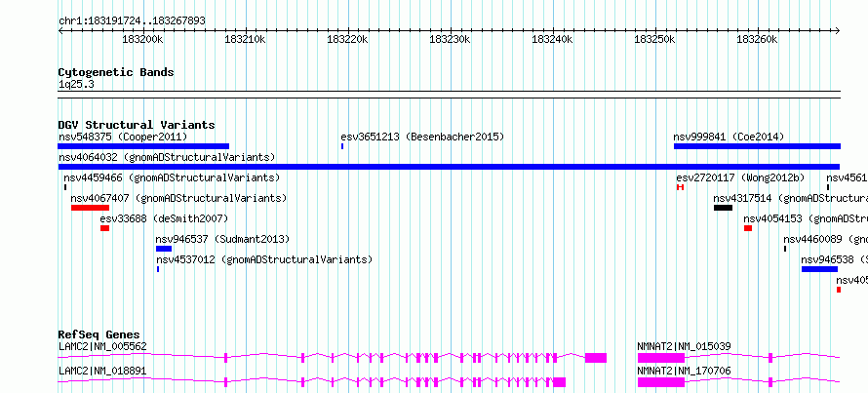Screen dimensions: 868x393
Task: Open variant nsv4537012 label
Action: (264, 259)
